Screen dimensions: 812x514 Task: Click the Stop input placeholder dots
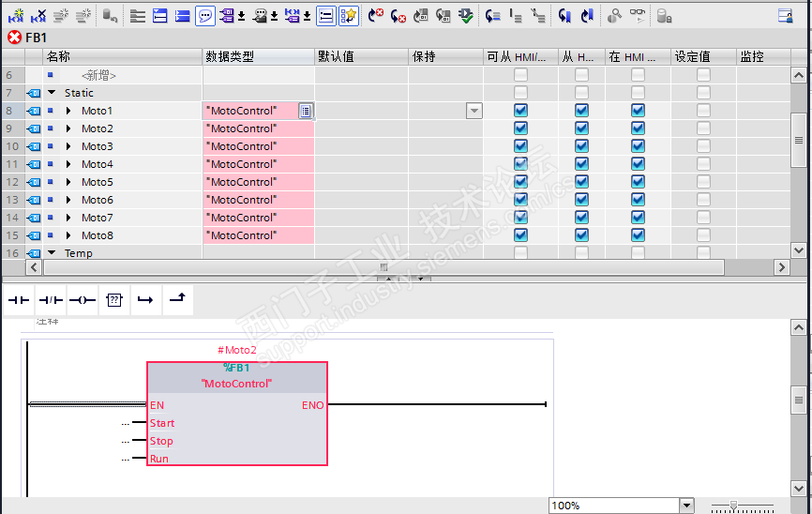tap(126, 442)
